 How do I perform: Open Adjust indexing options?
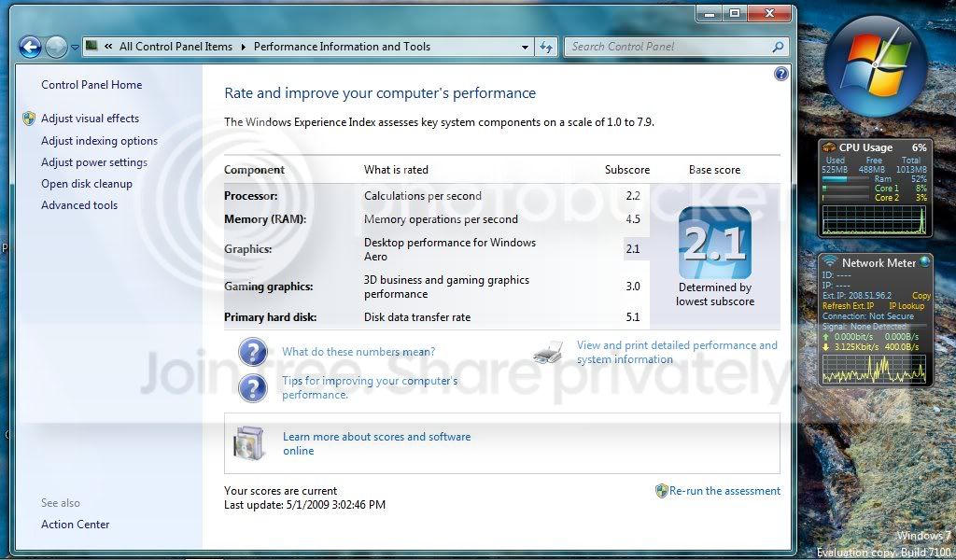click(x=99, y=141)
